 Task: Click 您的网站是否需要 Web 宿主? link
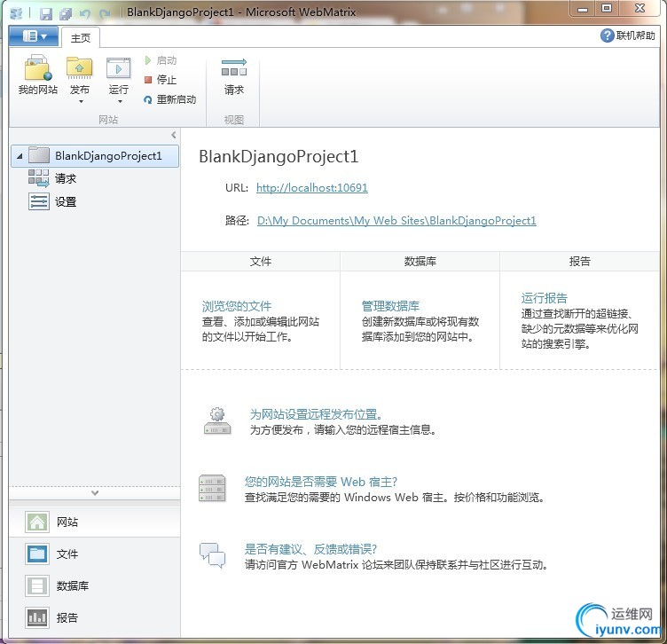321,482
